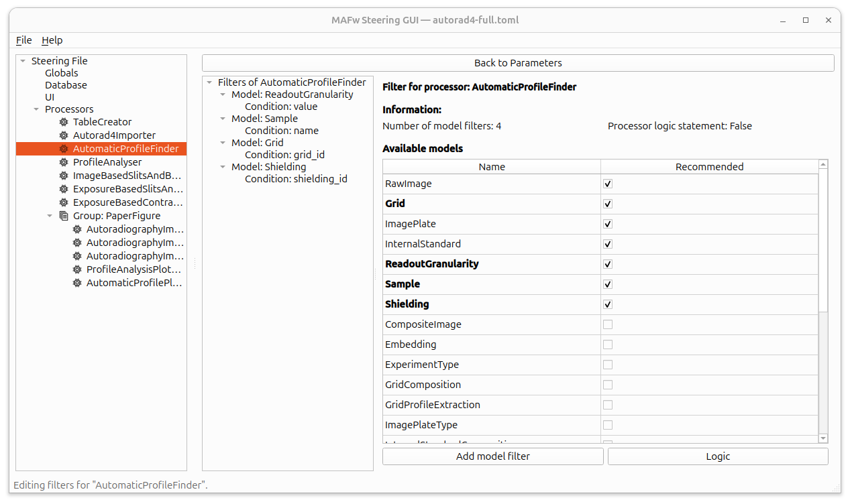Select the gear icon beside TableCreator
850x504 pixels.
(63, 122)
